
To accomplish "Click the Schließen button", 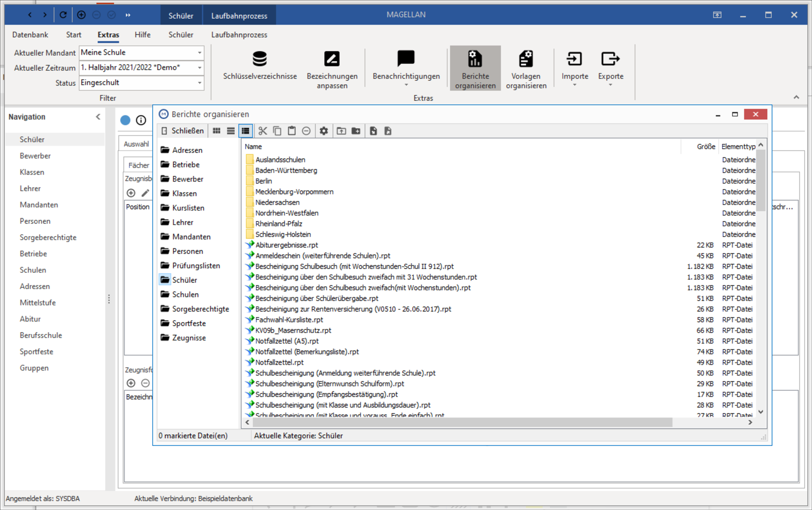I will click(183, 131).
